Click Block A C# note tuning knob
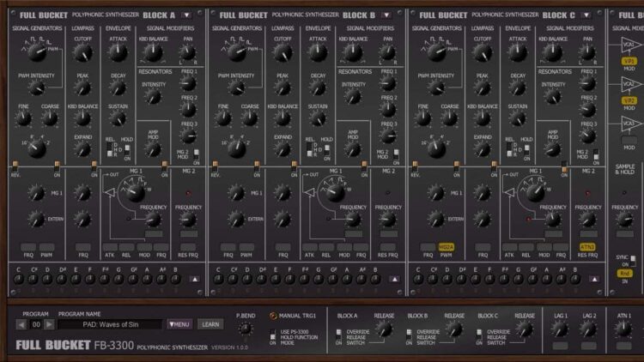644x362 pixels. pyautogui.click(x=33, y=280)
